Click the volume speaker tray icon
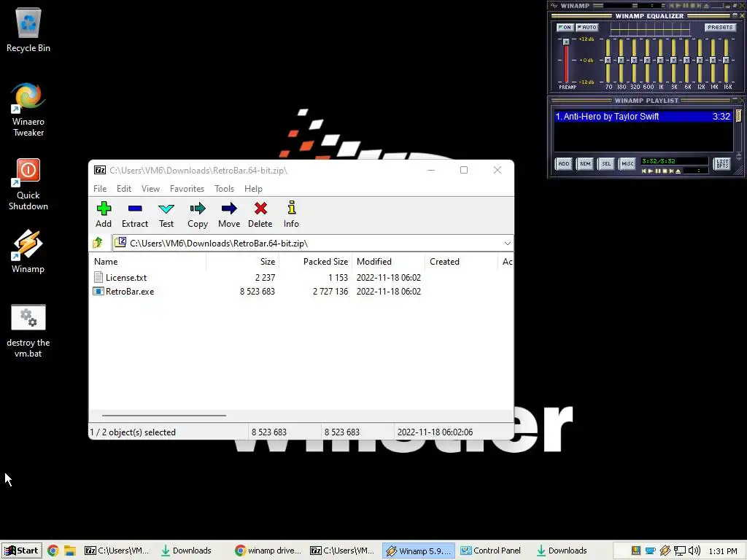This screenshot has height=560, width=747. [x=694, y=551]
